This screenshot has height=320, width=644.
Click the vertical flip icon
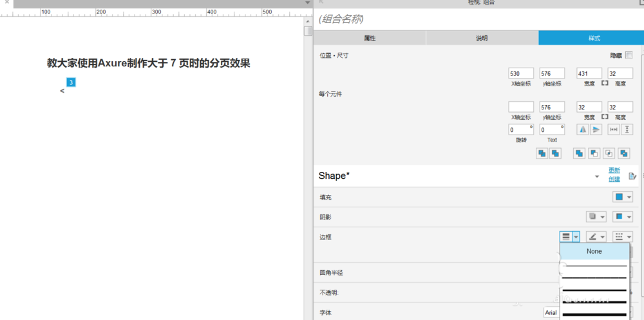[596, 130]
